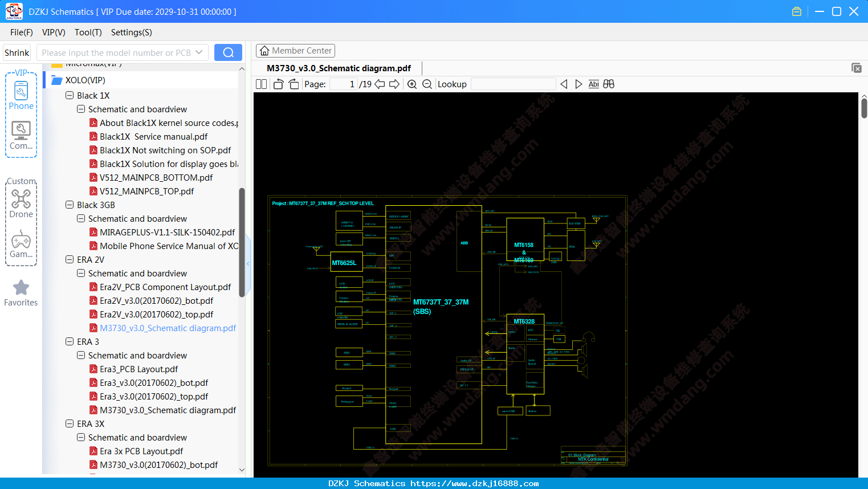The height and width of the screenshot is (489, 868).
Task: Collapse the ERA 2V node
Action: 70,260
